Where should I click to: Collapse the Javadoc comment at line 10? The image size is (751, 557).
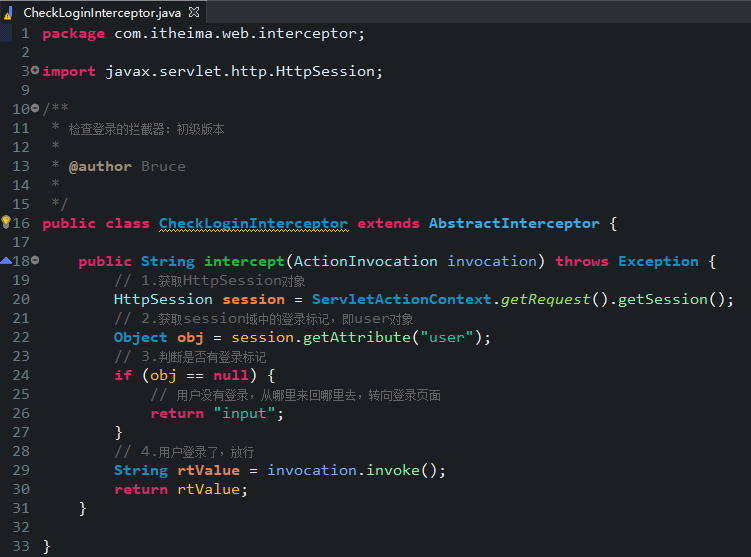tap(35, 109)
